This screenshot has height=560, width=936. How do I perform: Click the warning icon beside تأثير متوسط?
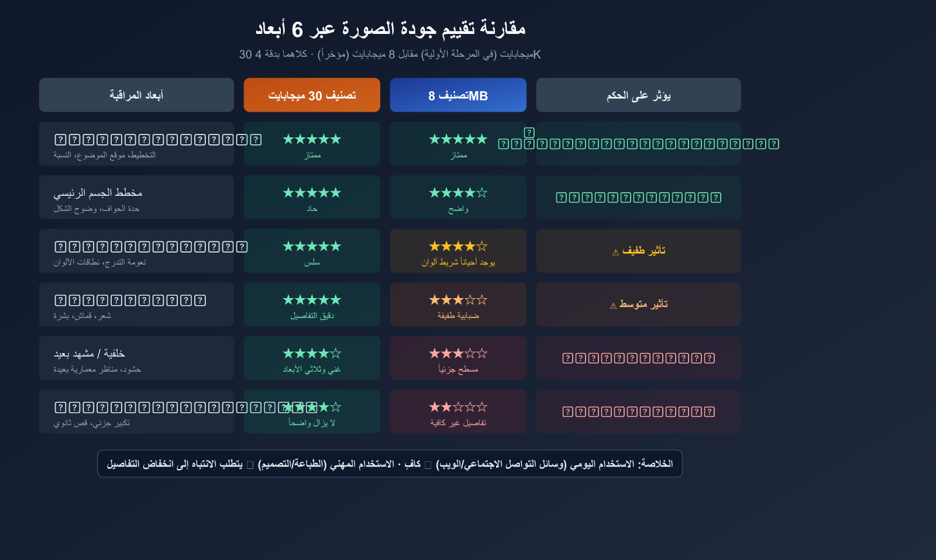[613, 306]
